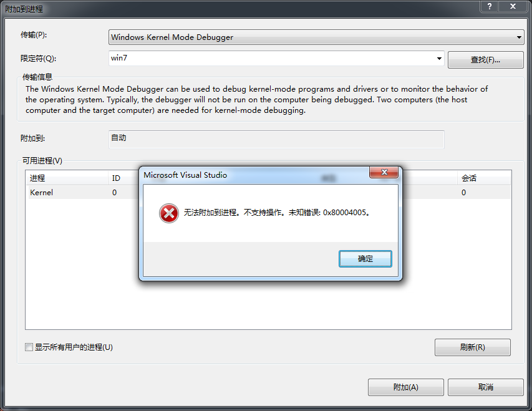Confirm error with 确定 button

click(x=365, y=259)
